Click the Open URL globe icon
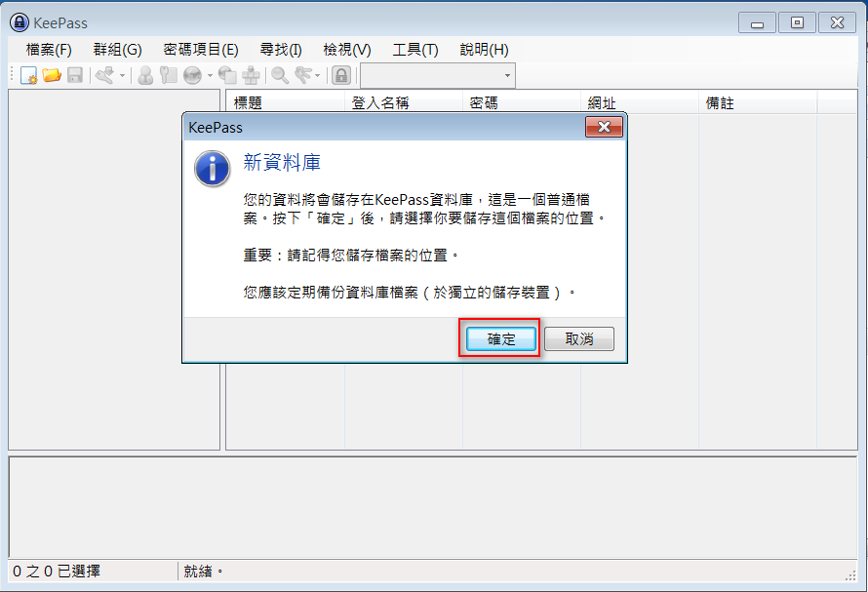Image resolution: width=868 pixels, height=592 pixels. [x=192, y=75]
